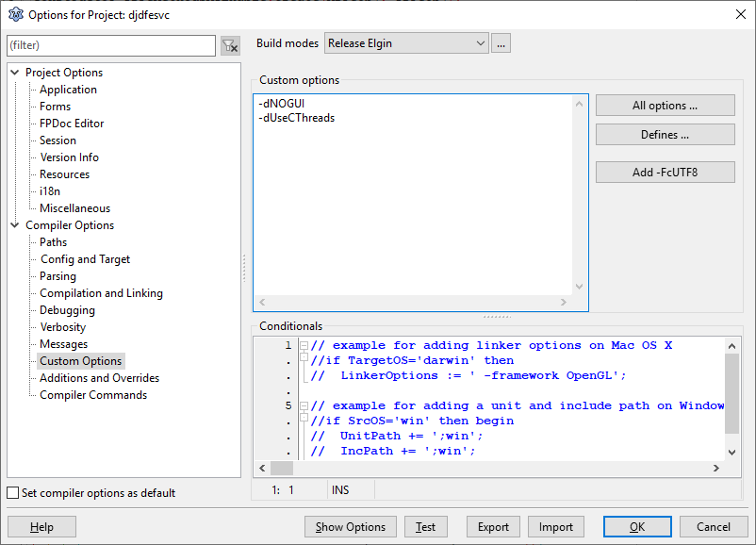
Task: Select Miscellaneous tree item
Action: pos(74,207)
